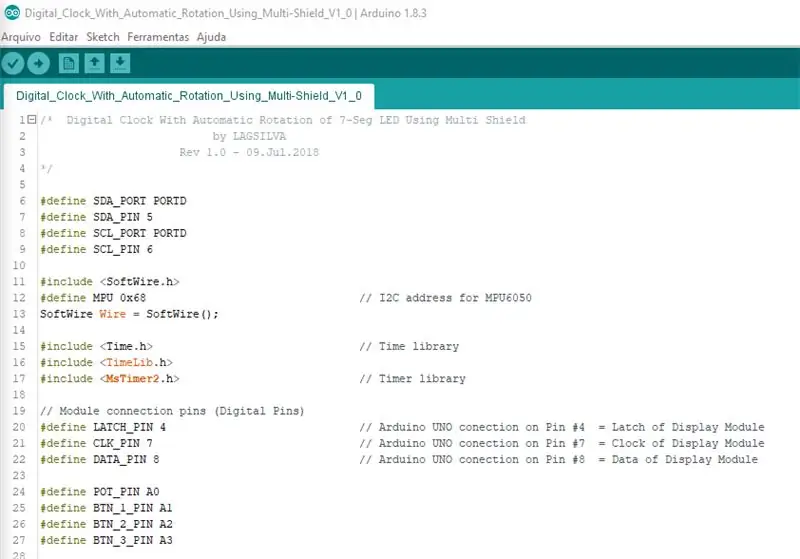800x559 pixels.
Task: Click 'Clock of Display Module' comment
Action: point(688,443)
